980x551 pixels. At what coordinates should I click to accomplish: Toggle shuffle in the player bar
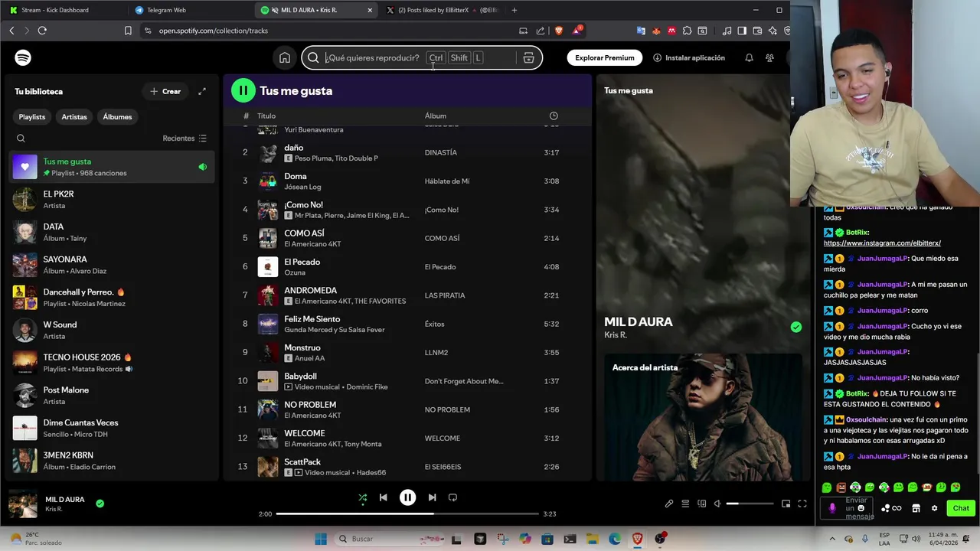[x=363, y=497]
